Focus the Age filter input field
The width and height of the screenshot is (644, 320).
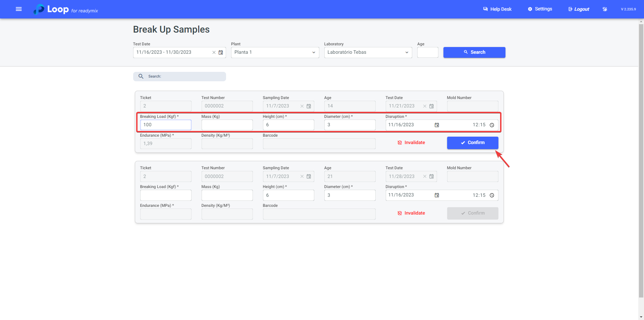click(427, 52)
